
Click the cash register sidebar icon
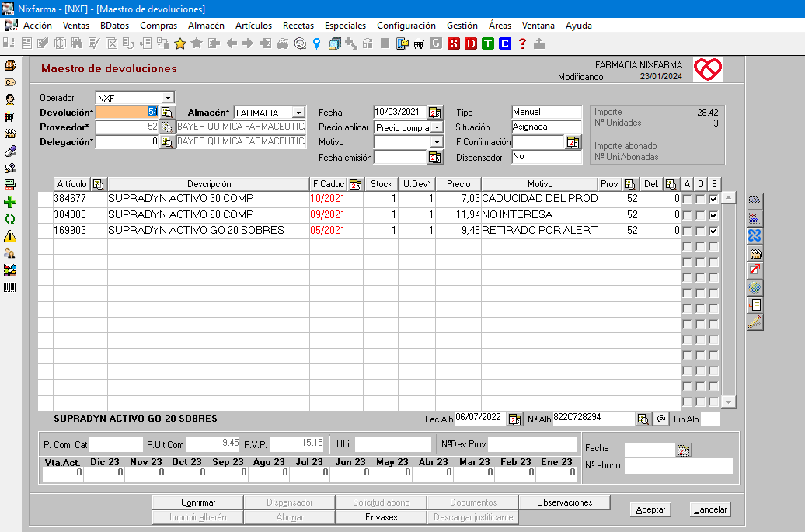point(10,66)
